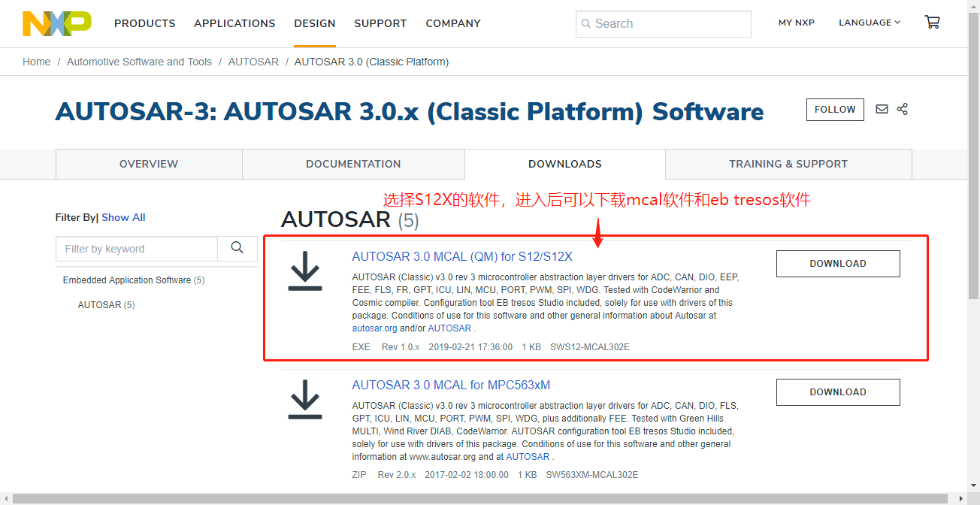Open the LANGUAGE dropdown
Screen dimensions: 980x505
(870, 23)
